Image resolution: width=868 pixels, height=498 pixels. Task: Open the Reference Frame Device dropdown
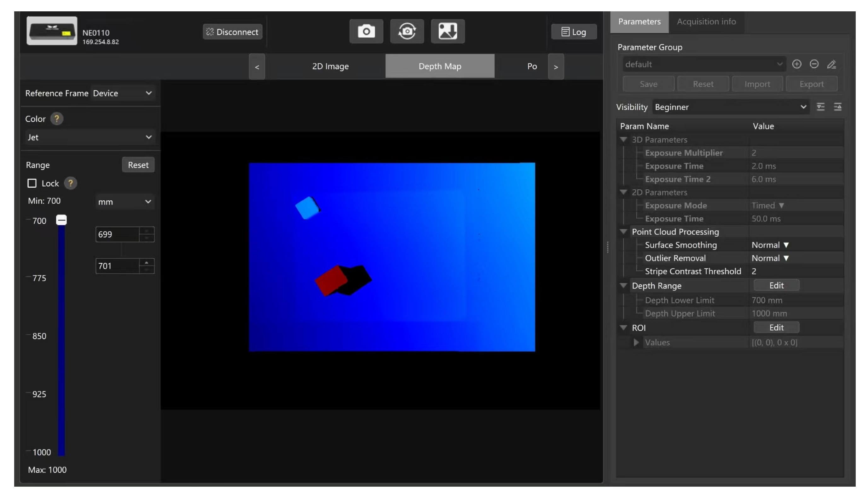click(x=122, y=93)
